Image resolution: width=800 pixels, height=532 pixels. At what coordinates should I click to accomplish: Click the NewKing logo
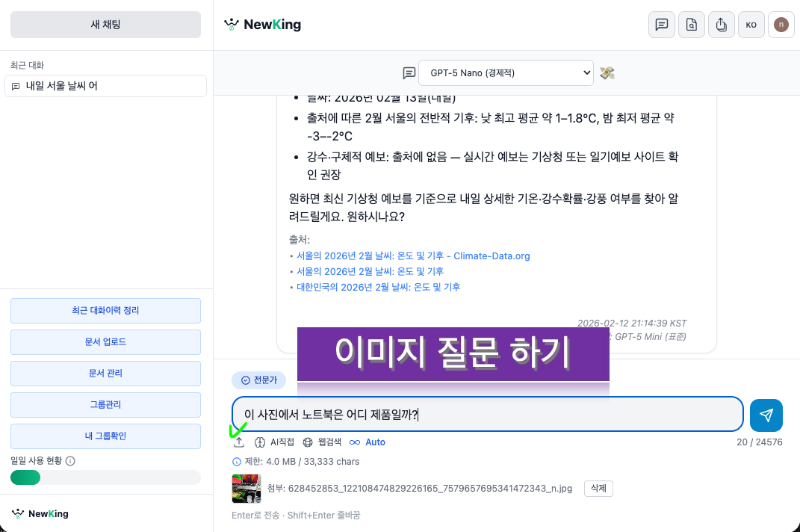[261, 24]
